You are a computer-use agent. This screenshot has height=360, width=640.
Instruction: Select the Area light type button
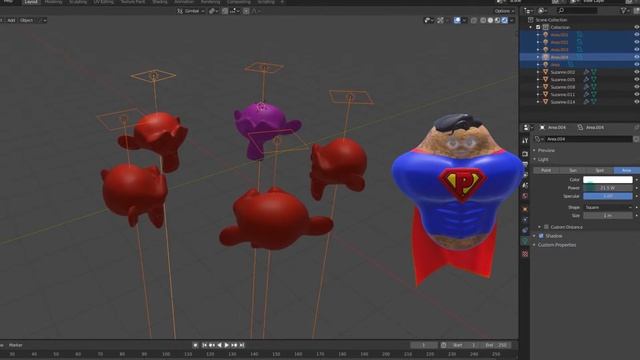[x=627, y=170]
